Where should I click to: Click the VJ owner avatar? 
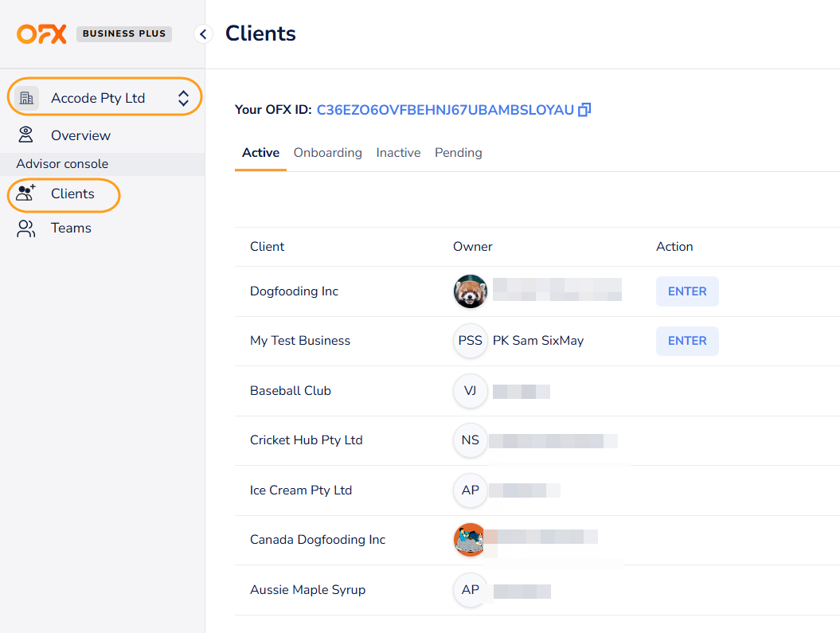click(x=471, y=391)
